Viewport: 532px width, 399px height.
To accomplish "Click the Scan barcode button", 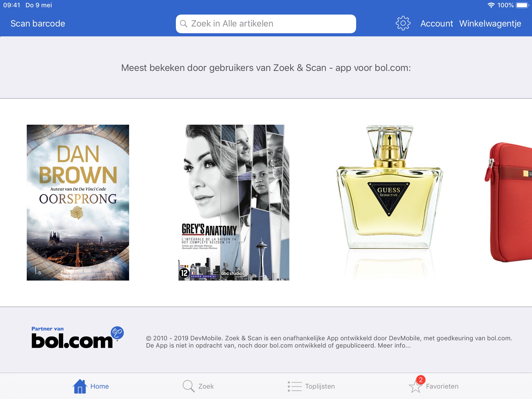I will tap(38, 24).
